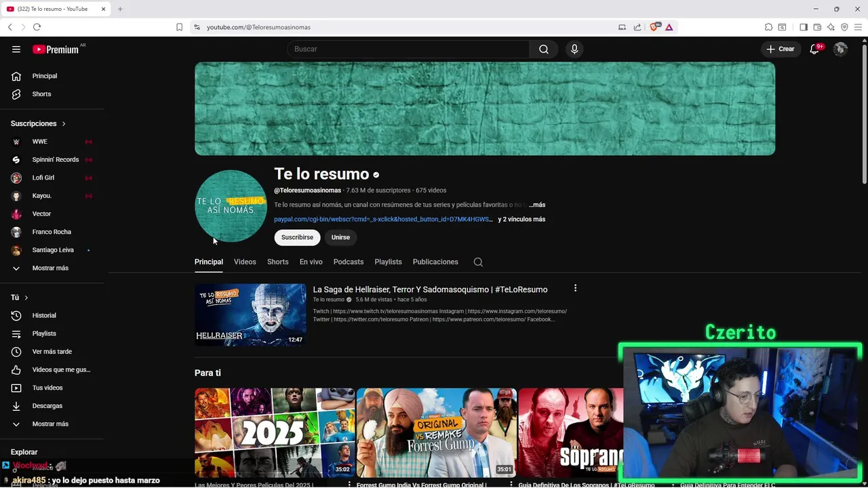Viewport: 868px width, 488px height.
Task: Open the 2025 movies video thumbnail
Action: coord(275,432)
